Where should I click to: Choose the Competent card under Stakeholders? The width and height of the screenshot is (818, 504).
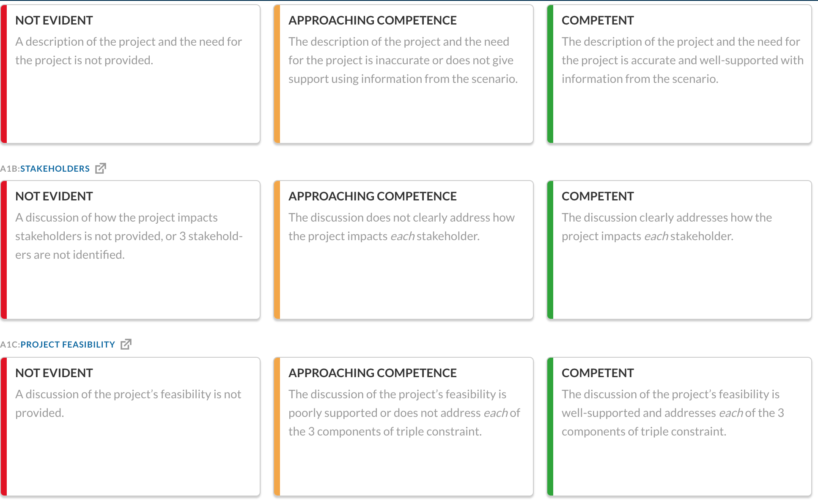pyautogui.click(x=679, y=250)
